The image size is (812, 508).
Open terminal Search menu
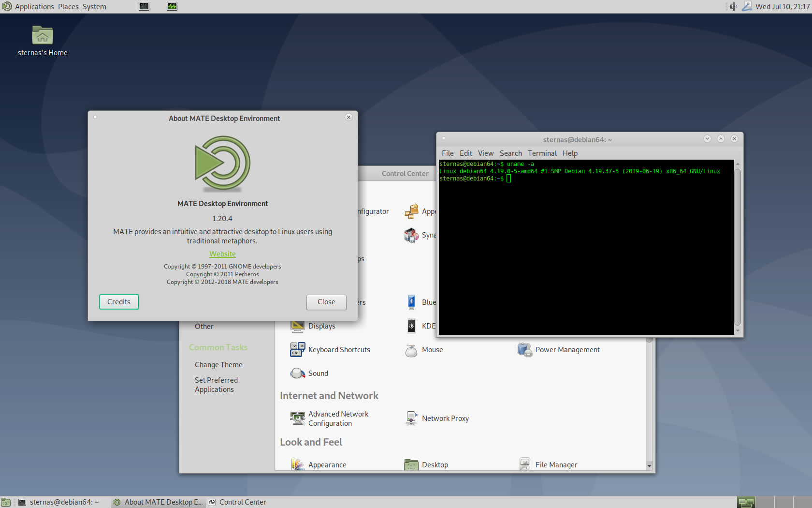point(511,153)
